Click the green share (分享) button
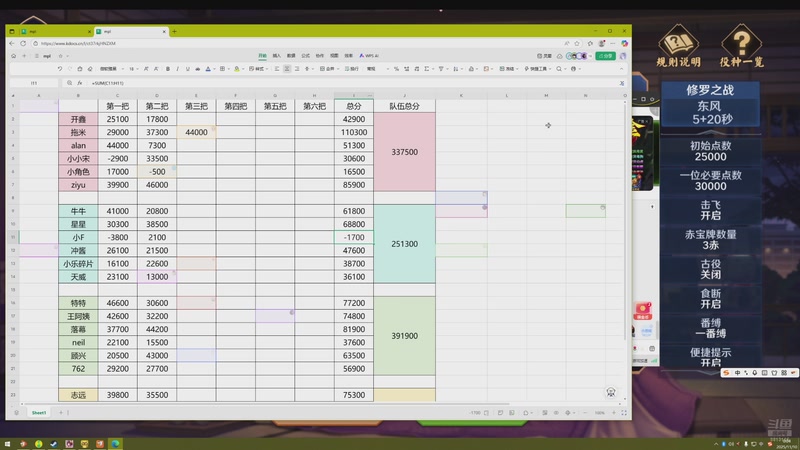This screenshot has height=450, width=800. pos(606,56)
